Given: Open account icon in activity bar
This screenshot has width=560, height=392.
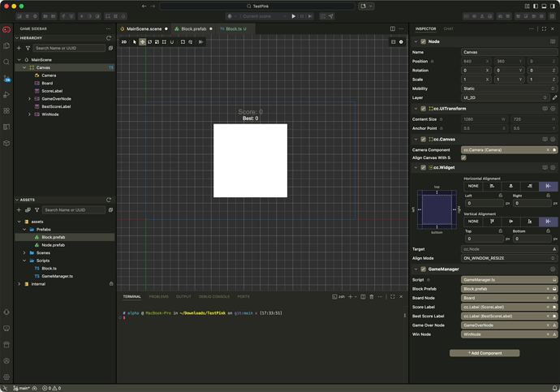Looking at the screenshot, I should (x=6, y=361).
